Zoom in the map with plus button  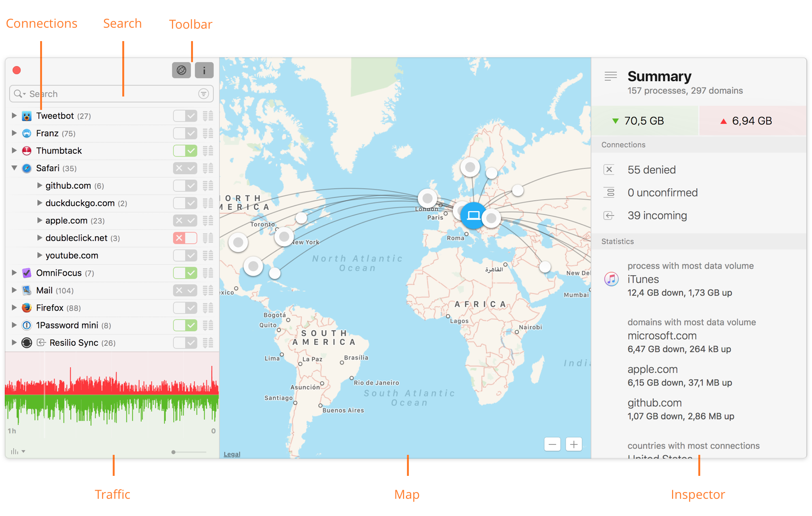[x=574, y=444]
